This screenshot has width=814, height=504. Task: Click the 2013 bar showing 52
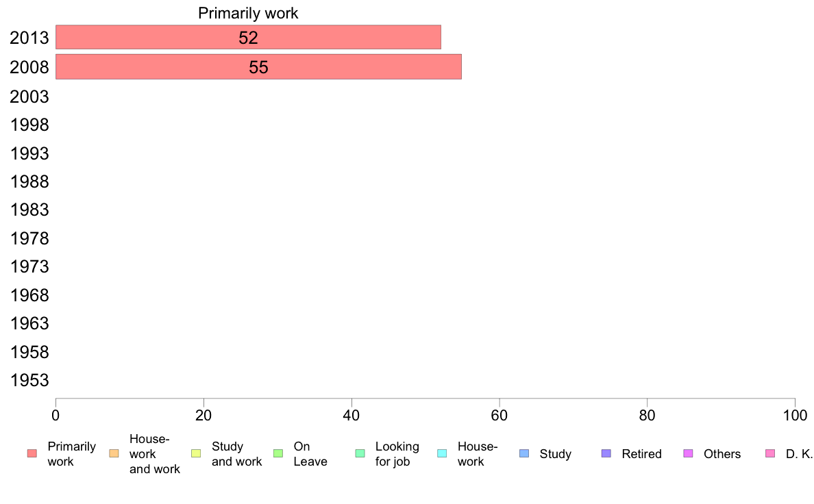(x=248, y=38)
